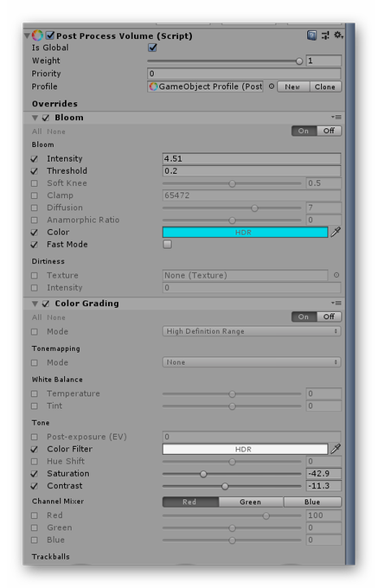Image resolution: width=378 pixels, height=588 pixels.
Task: Turn Bloom On with the On button
Action: click(304, 131)
